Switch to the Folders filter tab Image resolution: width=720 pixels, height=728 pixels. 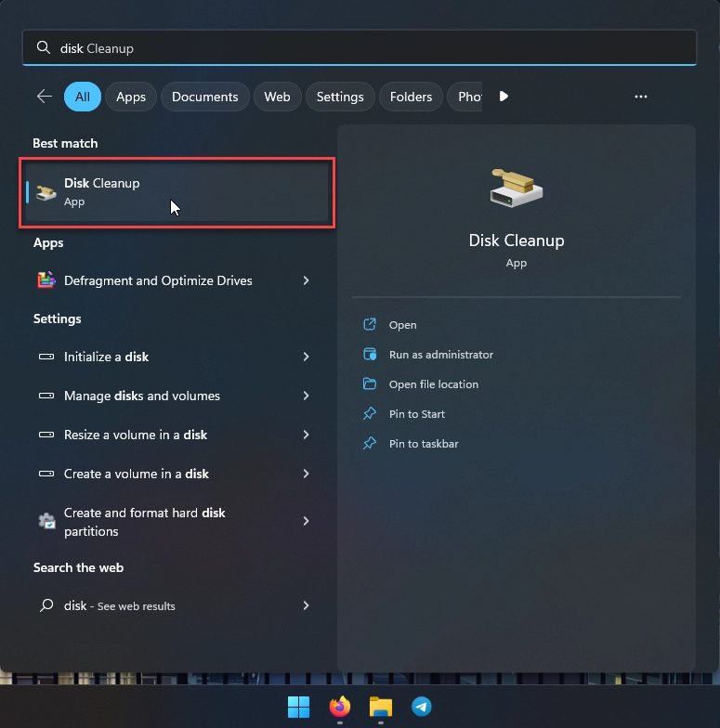411,97
